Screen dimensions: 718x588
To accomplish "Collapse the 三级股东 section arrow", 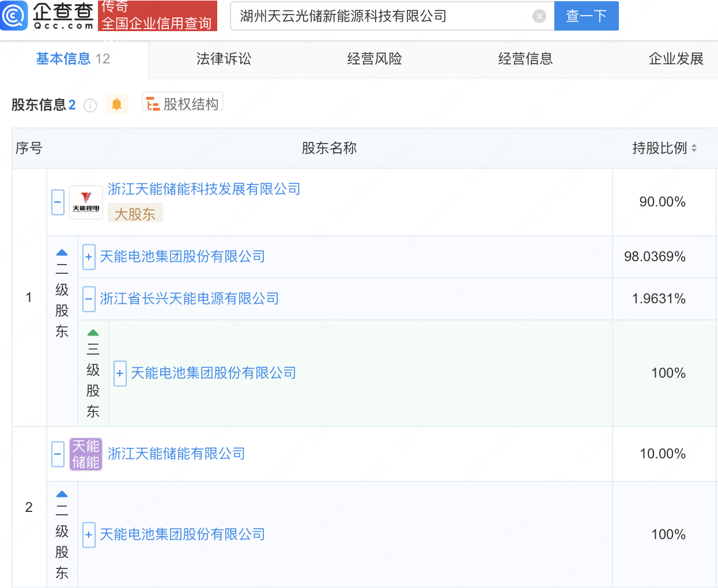I will click(x=93, y=333).
